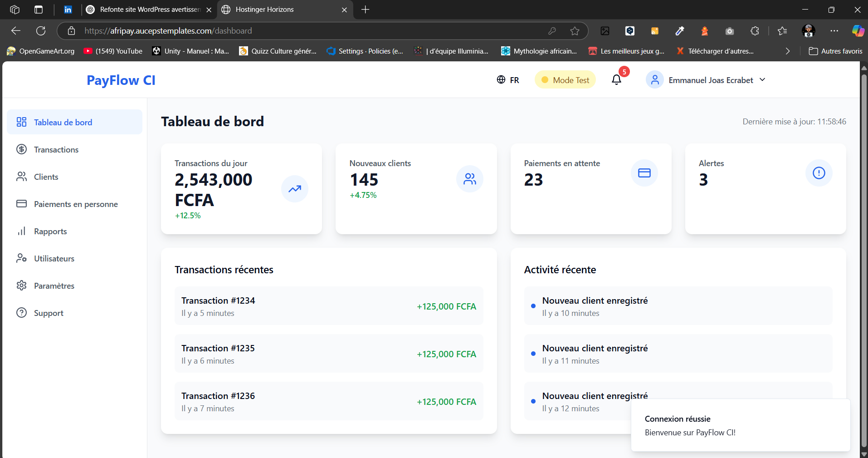Click the screenshot camera extension icon
Viewport: 868px width, 458px height.
tap(730, 31)
